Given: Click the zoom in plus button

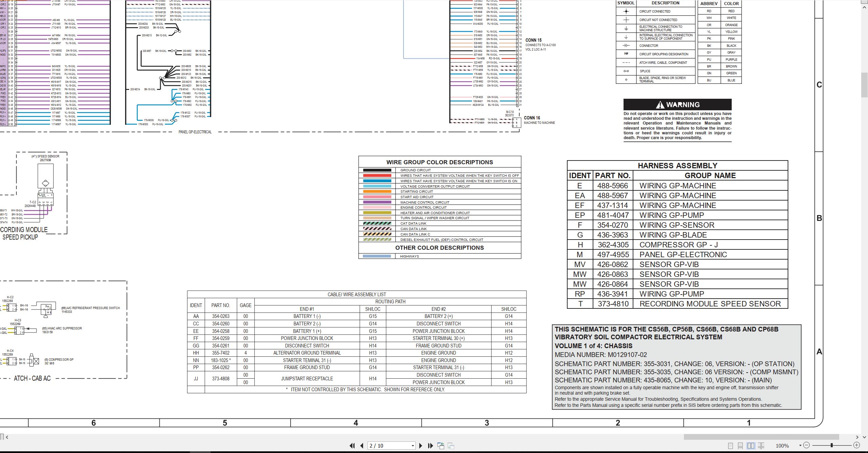Looking at the screenshot, I should click(856, 445).
